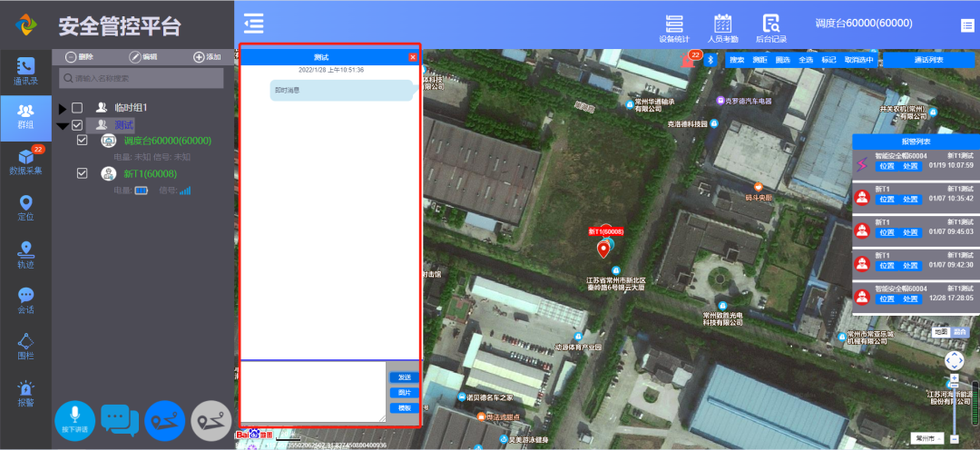
Task: Uncheck the 调度台60000(60000) checkbox
Action: click(82, 141)
